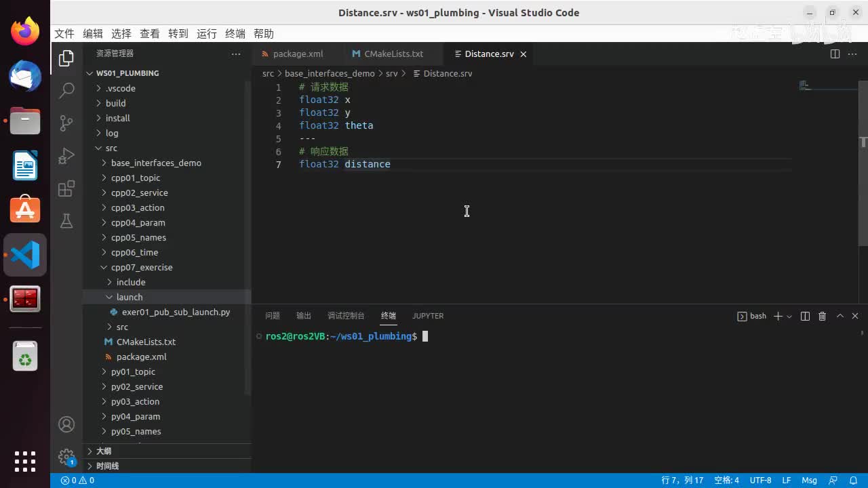
Task: Open the terminal launch profile dropdown
Action: [x=789, y=317]
